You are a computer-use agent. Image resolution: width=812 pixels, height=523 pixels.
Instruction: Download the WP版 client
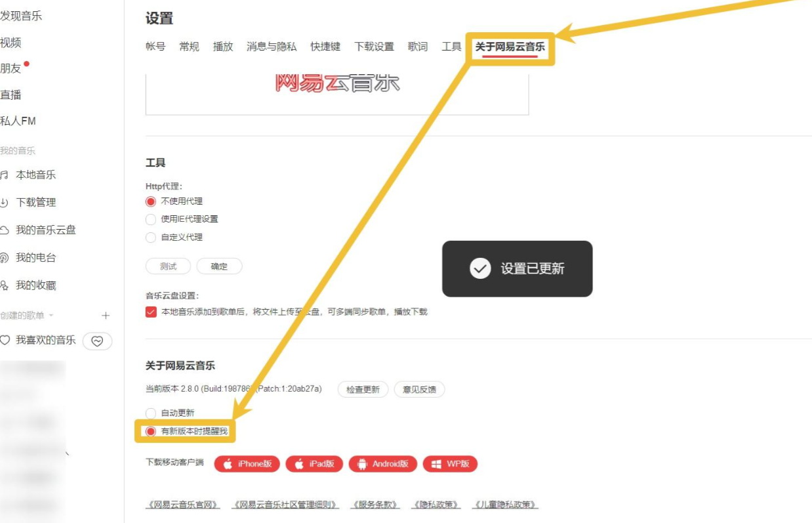[450, 464]
